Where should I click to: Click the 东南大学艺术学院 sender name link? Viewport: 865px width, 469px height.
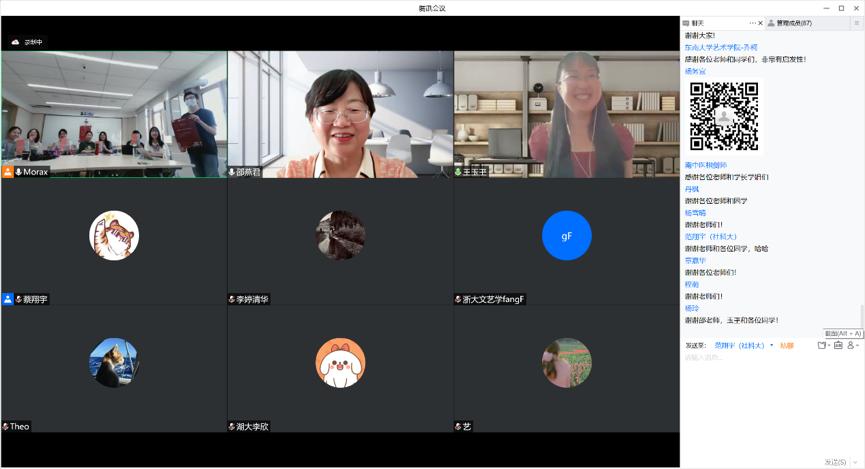pos(721,47)
